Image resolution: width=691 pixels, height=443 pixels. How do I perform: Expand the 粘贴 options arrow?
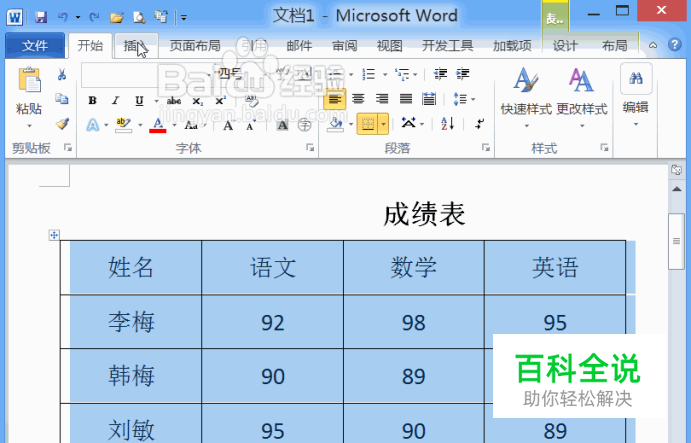29,126
